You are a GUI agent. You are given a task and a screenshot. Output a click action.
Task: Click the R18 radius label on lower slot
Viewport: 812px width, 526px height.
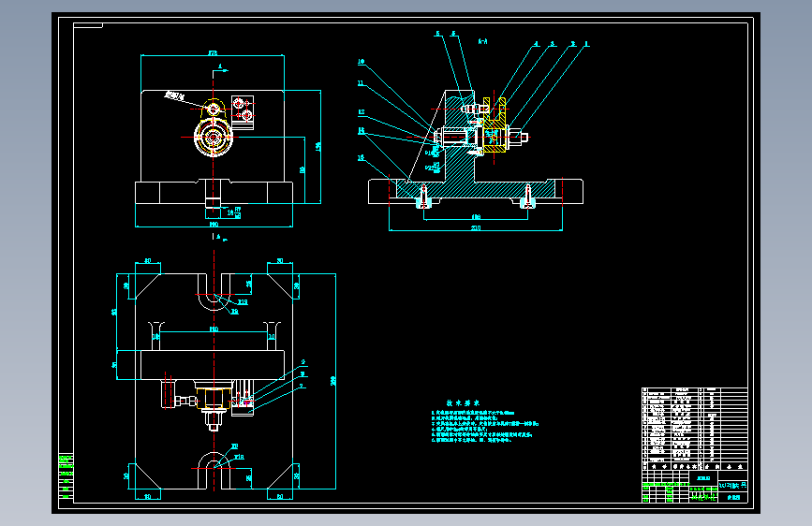click(x=239, y=457)
